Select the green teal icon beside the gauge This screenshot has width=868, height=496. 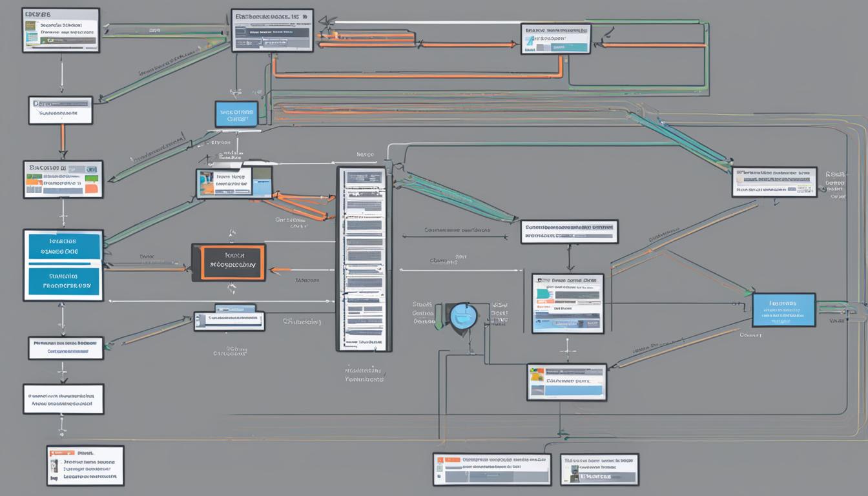point(440,316)
